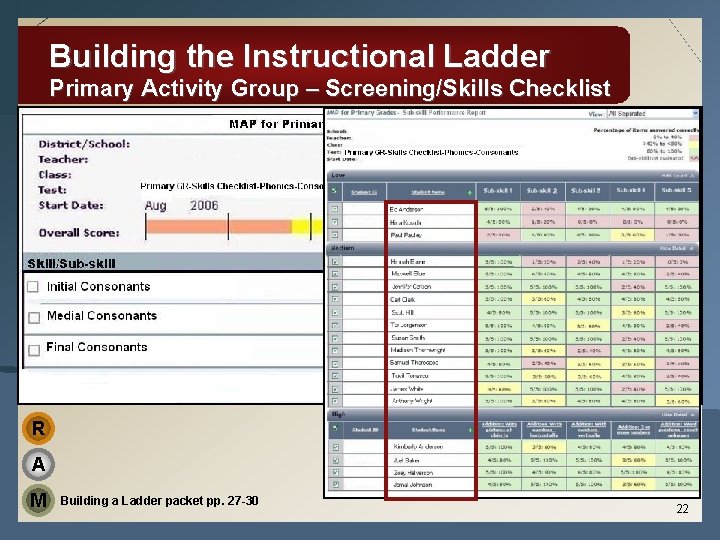Toggle checkbox for Jamal Johnson row

coord(336,484)
